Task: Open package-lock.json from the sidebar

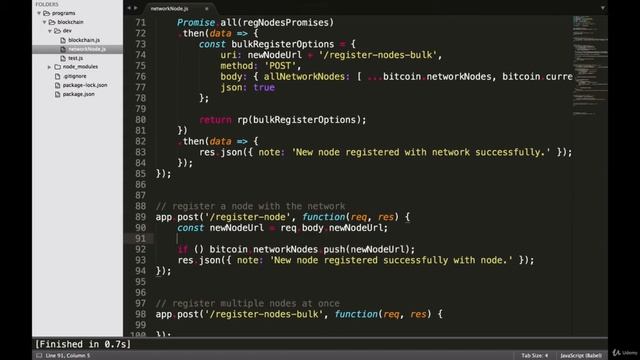Action: click(x=85, y=85)
